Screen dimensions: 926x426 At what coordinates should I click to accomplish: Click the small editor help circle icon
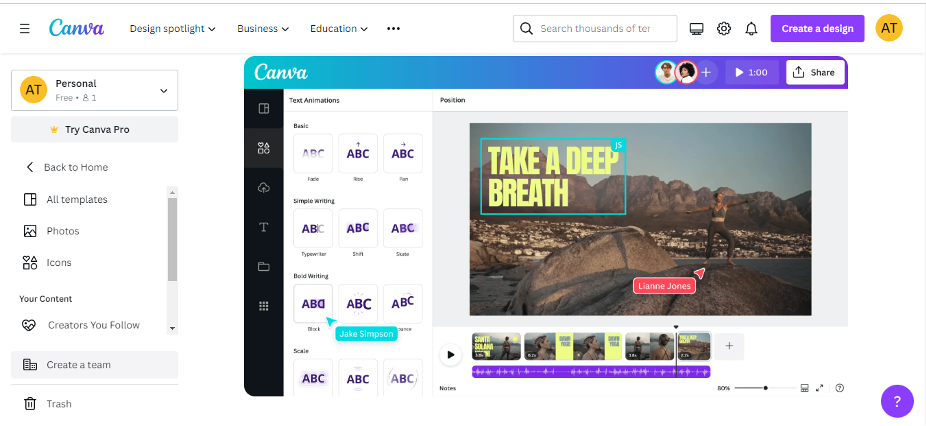click(x=840, y=388)
